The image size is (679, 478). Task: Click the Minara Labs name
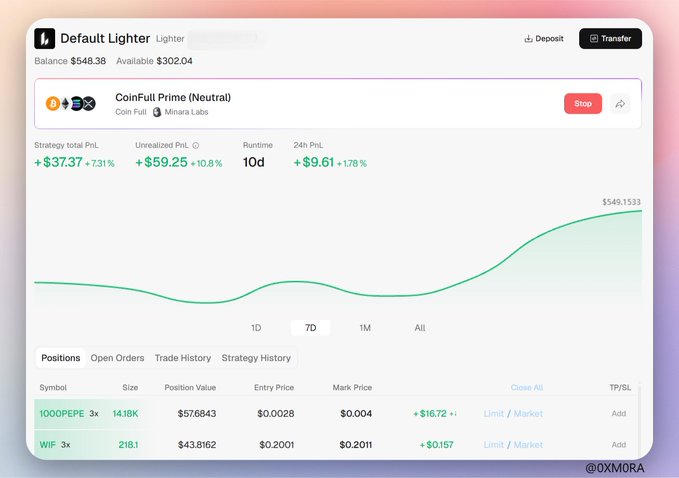point(186,112)
